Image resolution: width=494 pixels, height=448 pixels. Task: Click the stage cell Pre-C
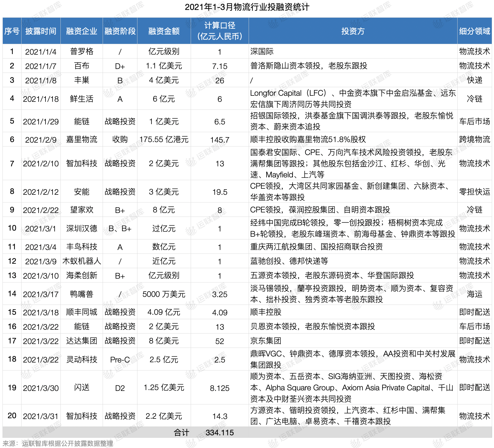pos(120,360)
